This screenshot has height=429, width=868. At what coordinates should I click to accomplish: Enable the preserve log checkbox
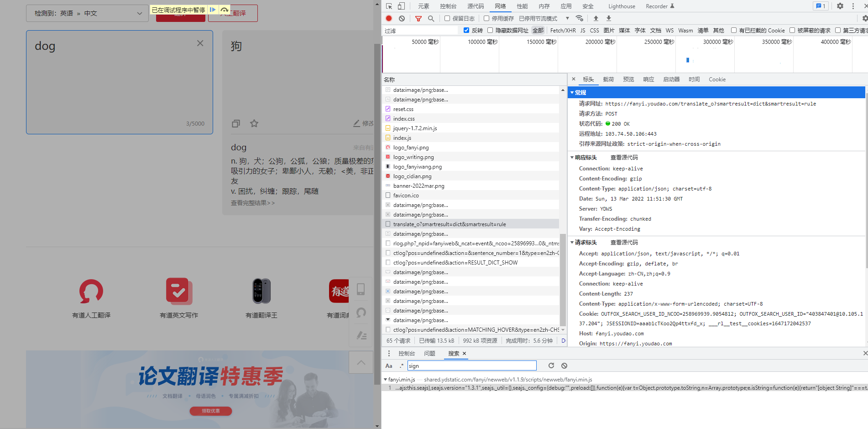[x=447, y=18]
